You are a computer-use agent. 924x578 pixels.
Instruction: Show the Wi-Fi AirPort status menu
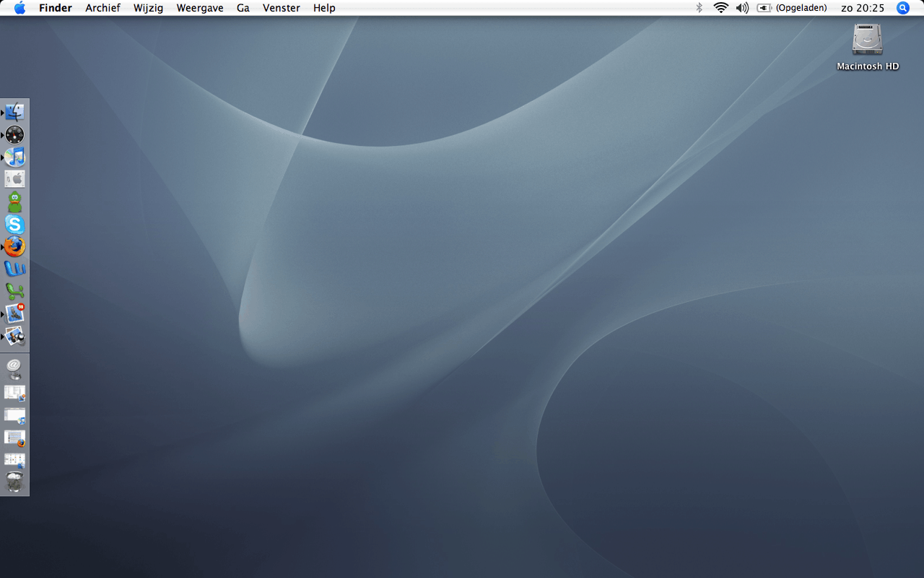720,8
